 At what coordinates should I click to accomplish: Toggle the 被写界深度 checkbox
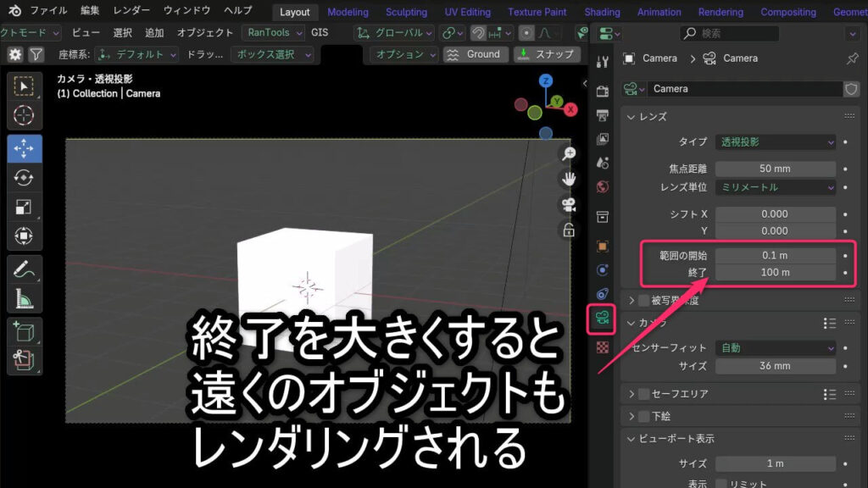[644, 301]
